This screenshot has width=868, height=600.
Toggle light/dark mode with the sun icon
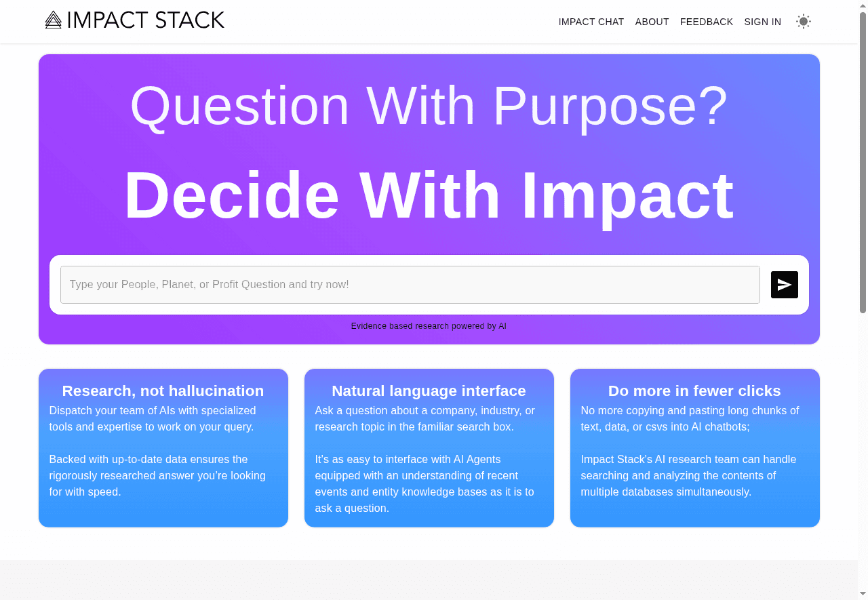(x=804, y=21)
